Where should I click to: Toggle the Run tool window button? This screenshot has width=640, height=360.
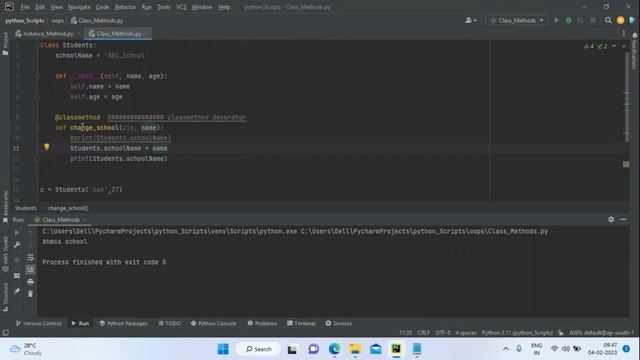click(80, 323)
